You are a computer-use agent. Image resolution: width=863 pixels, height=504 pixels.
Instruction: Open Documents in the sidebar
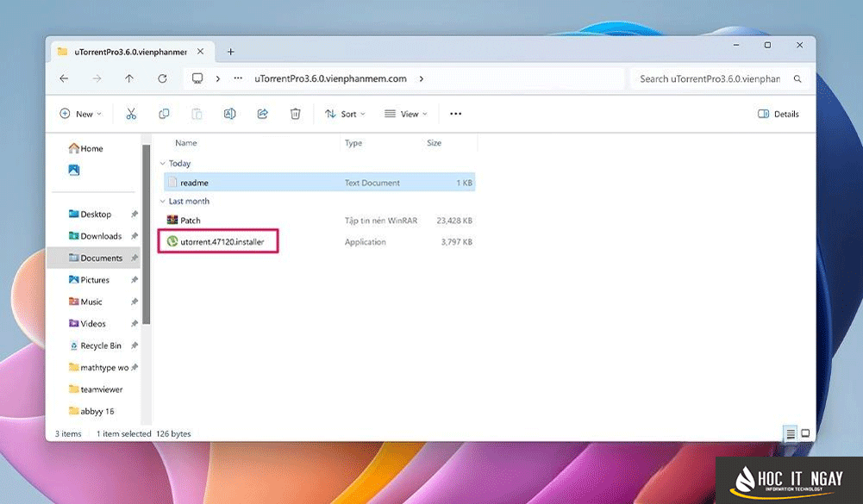tap(95, 258)
